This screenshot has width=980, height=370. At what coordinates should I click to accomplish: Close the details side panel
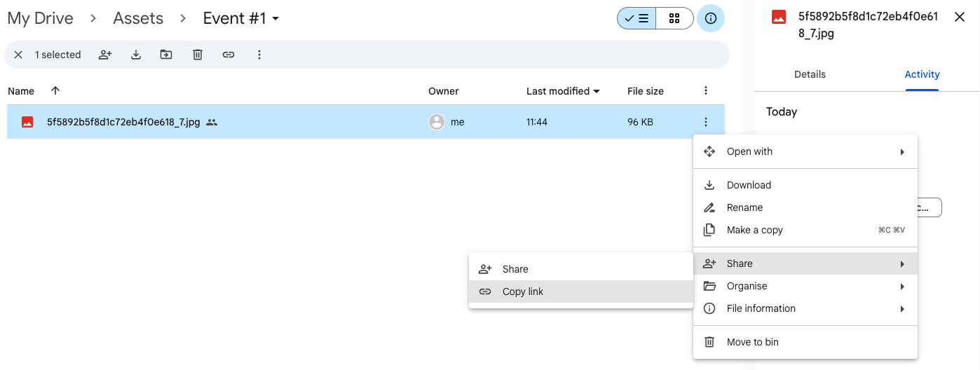pyautogui.click(x=960, y=17)
